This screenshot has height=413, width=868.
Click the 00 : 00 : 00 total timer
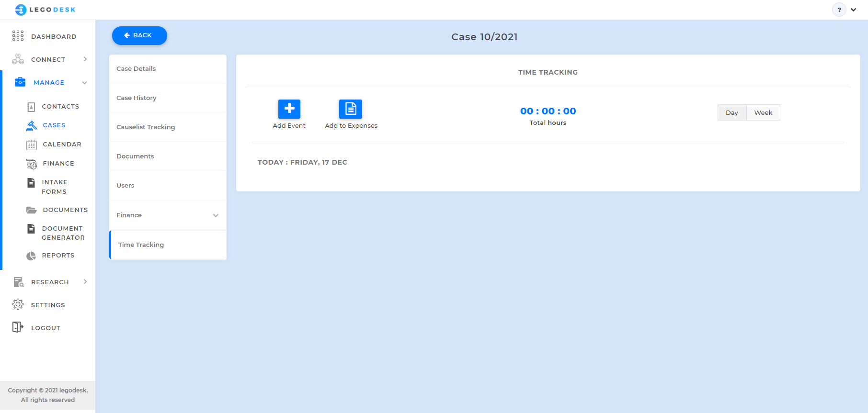[x=548, y=111]
